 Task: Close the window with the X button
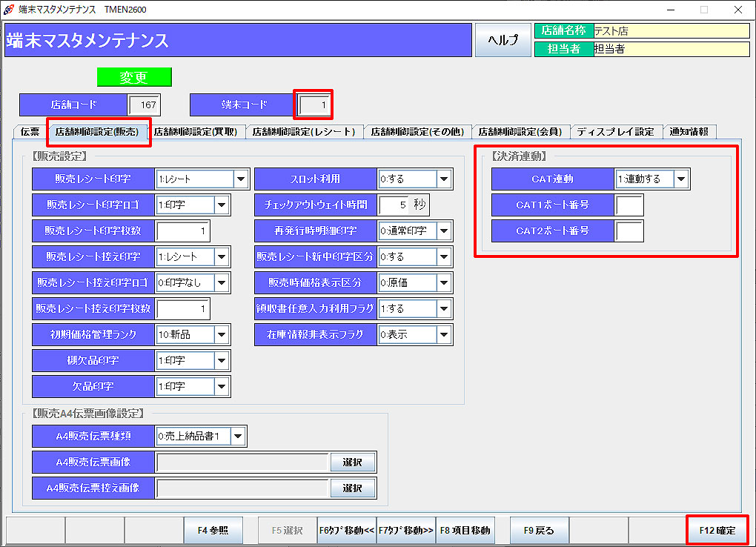tap(737, 10)
